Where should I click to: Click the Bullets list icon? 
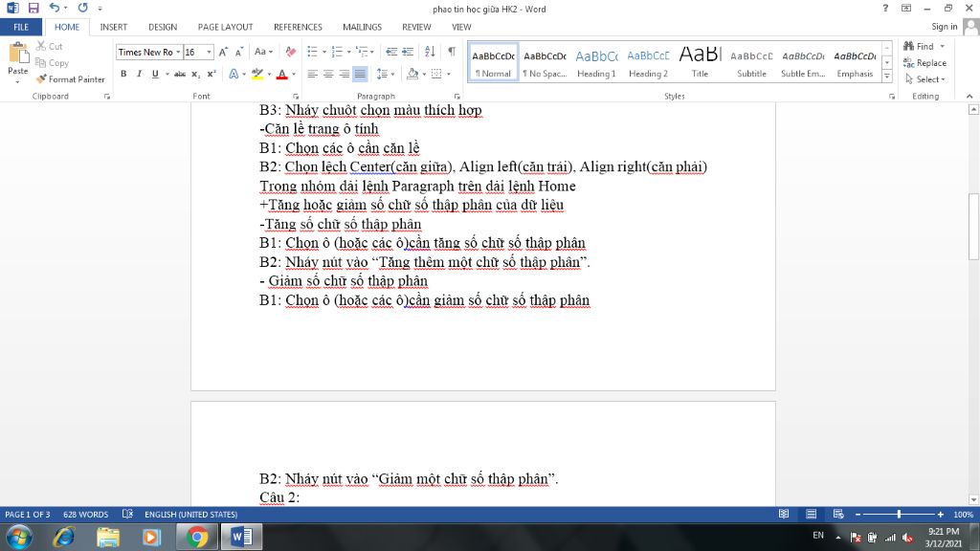point(313,52)
